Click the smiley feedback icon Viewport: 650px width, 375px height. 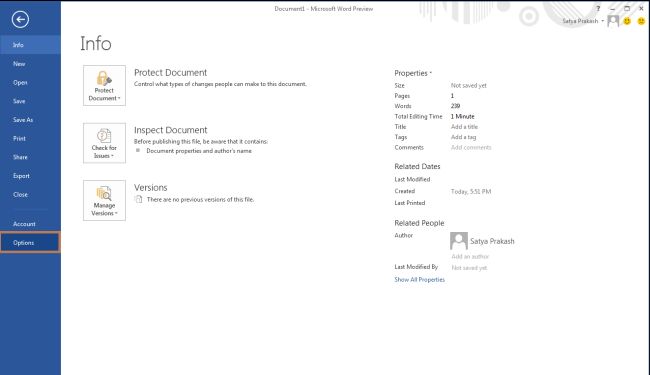[627, 21]
